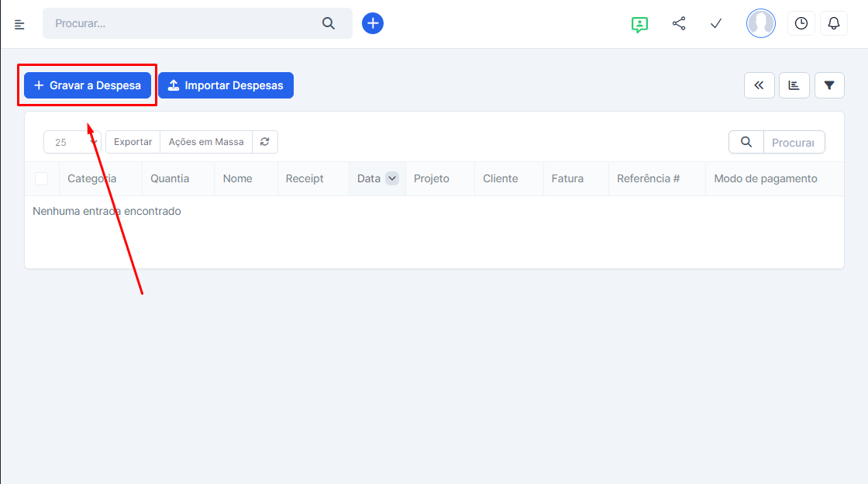The height and width of the screenshot is (484, 868).
Task: Reload the table with refresh icon
Action: tap(265, 142)
